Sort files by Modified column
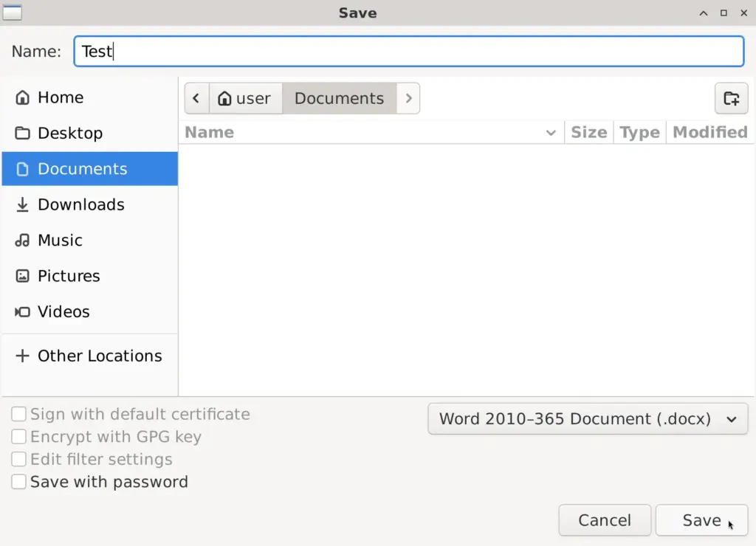Screen dimensions: 756x546 click(709, 132)
